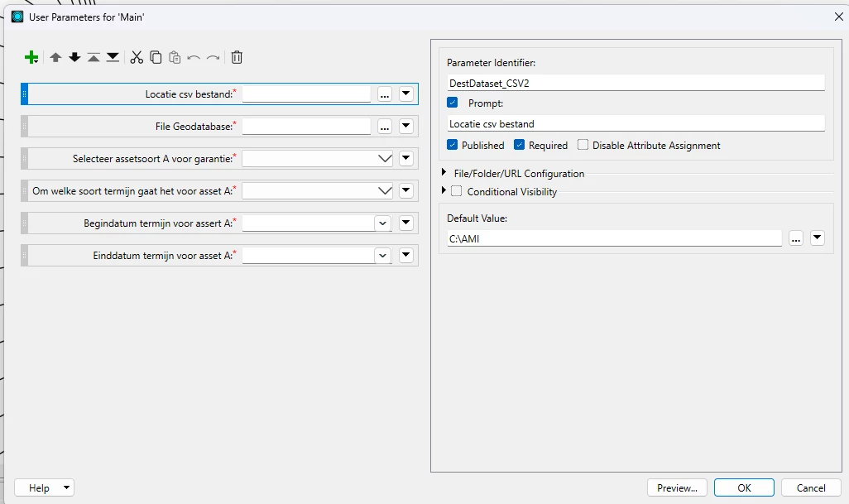This screenshot has height=504, width=849.
Task: Confirm with the OK button
Action: click(x=744, y=487)
